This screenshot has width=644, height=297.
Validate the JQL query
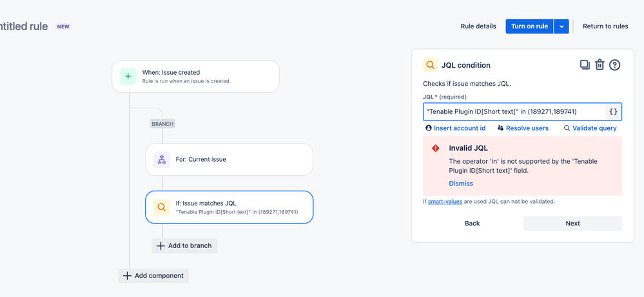(590, 128)
